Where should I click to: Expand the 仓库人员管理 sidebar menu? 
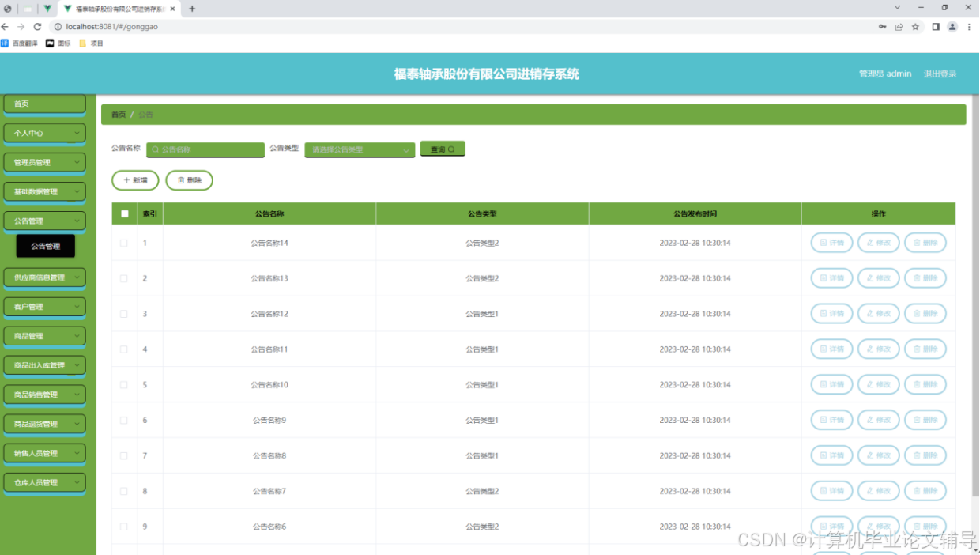(x=44, y=482)
